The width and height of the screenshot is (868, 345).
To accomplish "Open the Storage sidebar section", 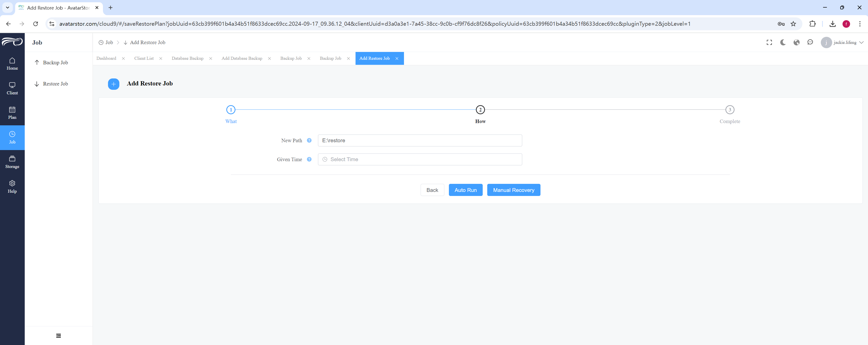I will [12, 162].
